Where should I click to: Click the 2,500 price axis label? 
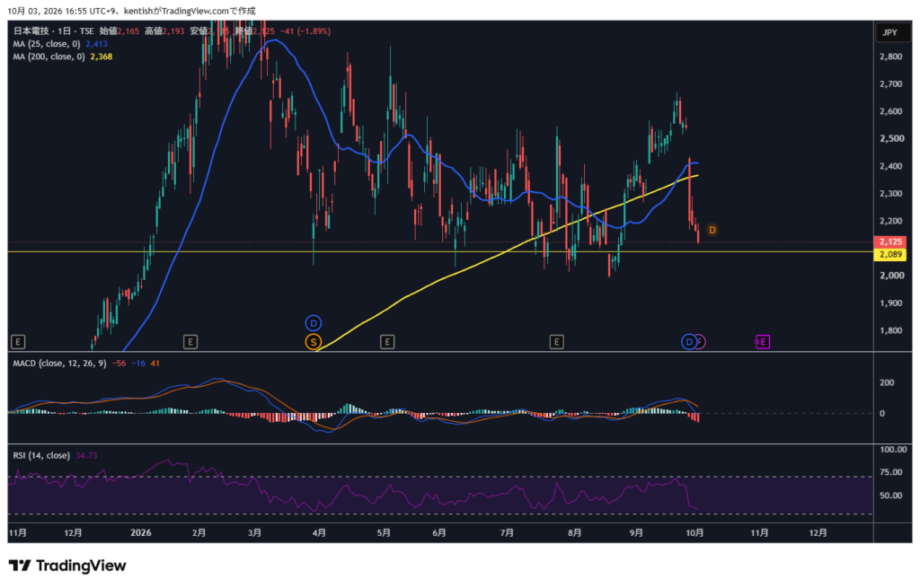coord(890,139)
